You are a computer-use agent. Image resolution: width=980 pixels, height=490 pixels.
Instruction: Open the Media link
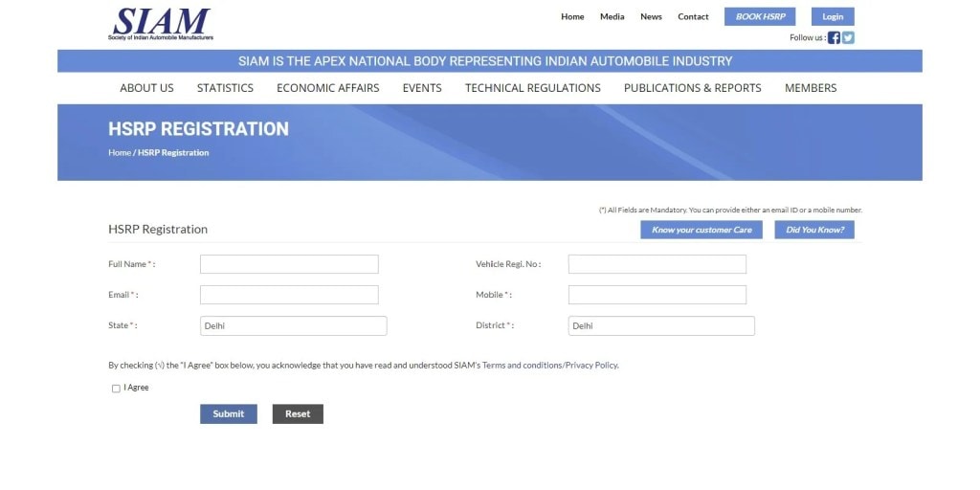612,17
